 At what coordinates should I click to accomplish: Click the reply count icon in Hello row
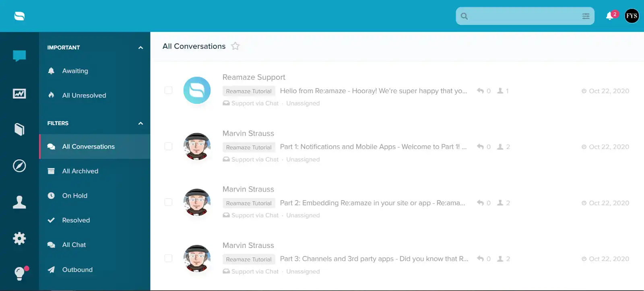[480, 91]
